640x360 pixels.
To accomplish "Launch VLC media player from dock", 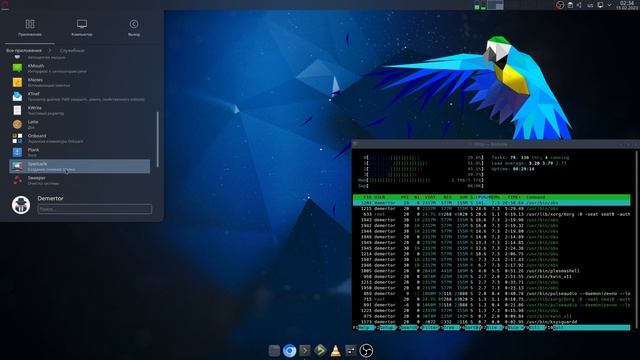I will (336, 351).
